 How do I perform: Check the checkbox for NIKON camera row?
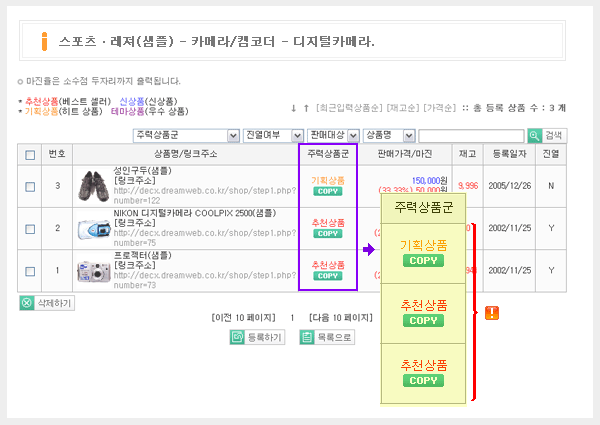(x=30, y=228)
